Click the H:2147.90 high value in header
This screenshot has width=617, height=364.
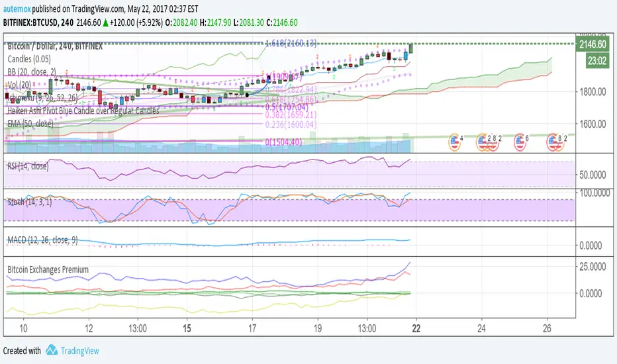[216, 23]
